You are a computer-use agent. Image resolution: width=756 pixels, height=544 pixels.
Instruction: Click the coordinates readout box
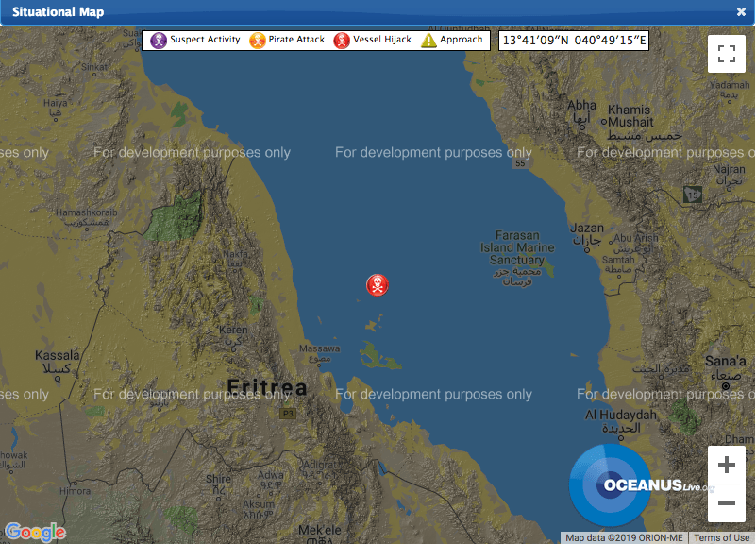tap(574, 41)
